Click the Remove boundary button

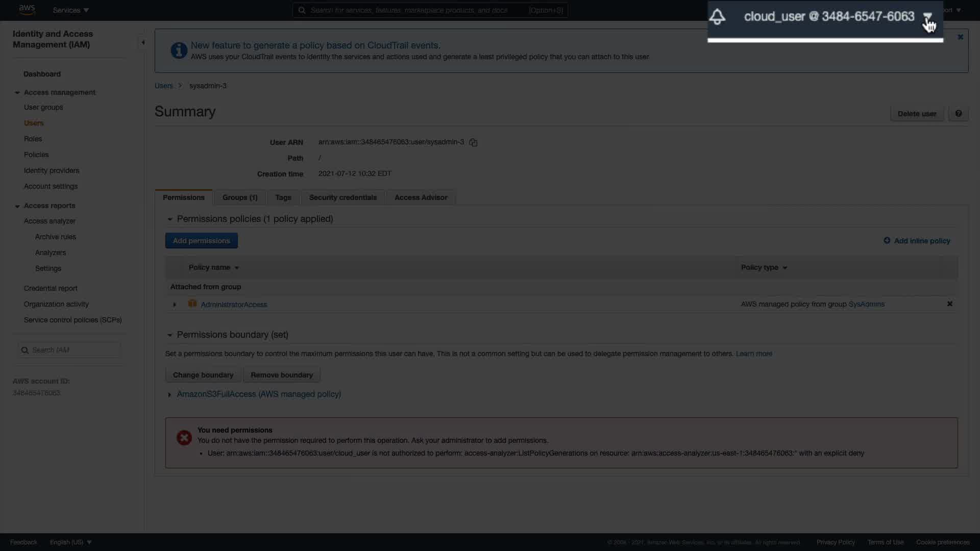coord(281,375)
